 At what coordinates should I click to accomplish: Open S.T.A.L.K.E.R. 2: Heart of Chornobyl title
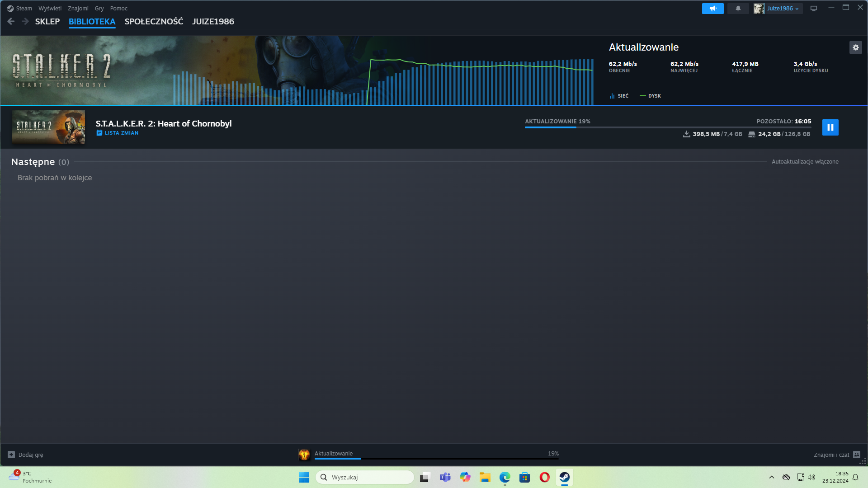164,123
